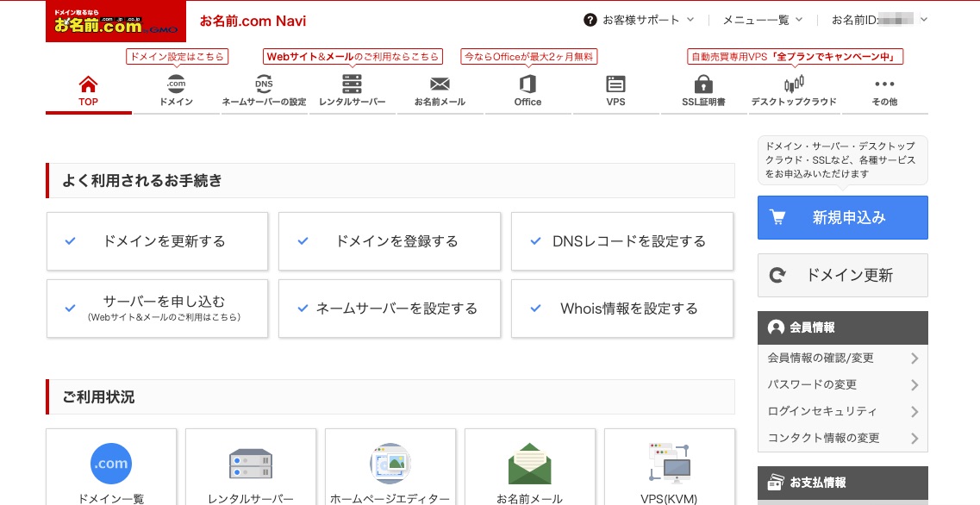The width and height of the screenshot is (980, 505).
Task: Open the お名前メール envelope icon
Action: [440, 84]
